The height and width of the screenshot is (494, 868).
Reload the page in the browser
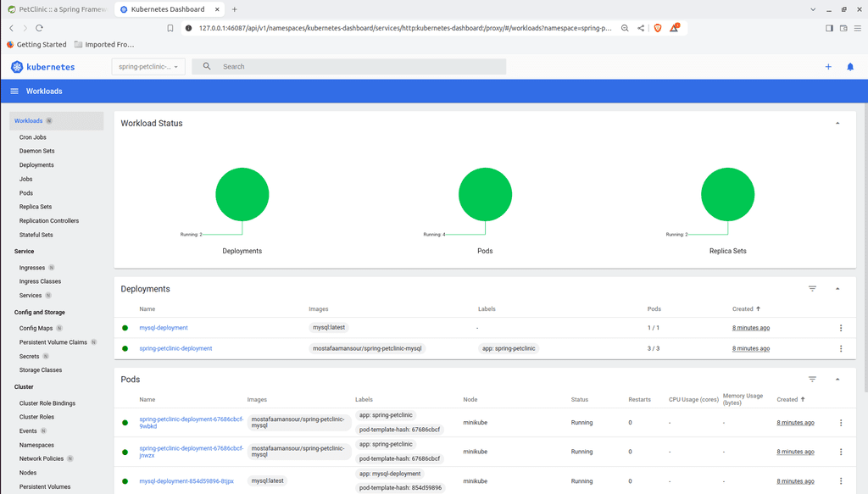pos(39,28)
